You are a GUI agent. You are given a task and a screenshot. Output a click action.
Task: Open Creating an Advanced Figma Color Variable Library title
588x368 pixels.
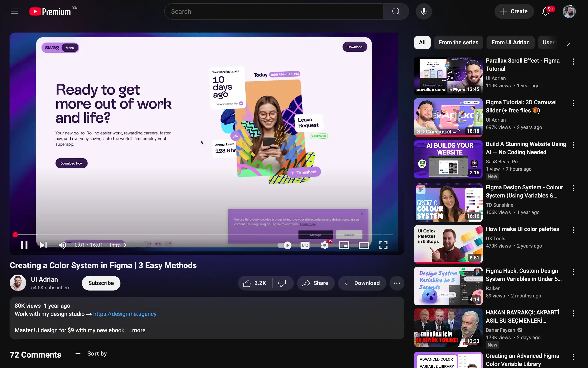(522, 360)
